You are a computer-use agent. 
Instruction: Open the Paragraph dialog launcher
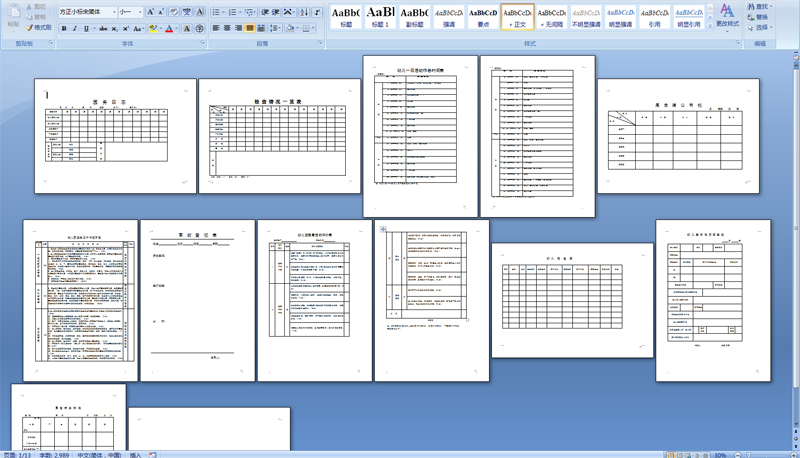click(x=320, y=43)
